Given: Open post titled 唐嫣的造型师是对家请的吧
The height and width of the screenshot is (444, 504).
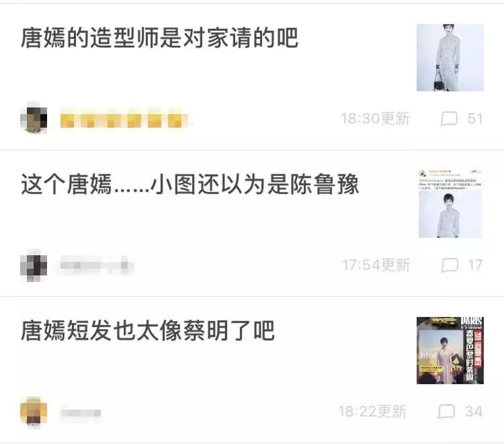Looking at the screenshot, I should click(x=160, y=38).
